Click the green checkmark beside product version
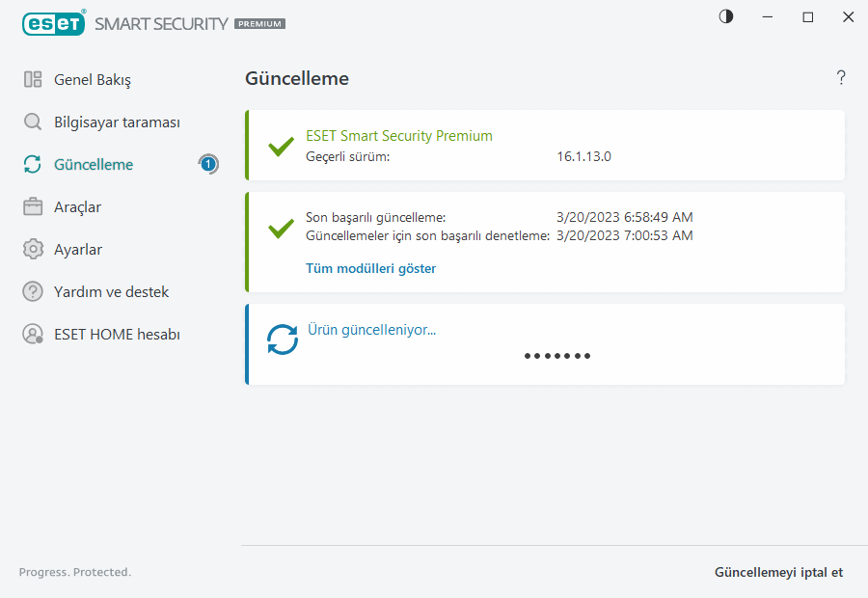868x598 pixels. coord(281,147)
